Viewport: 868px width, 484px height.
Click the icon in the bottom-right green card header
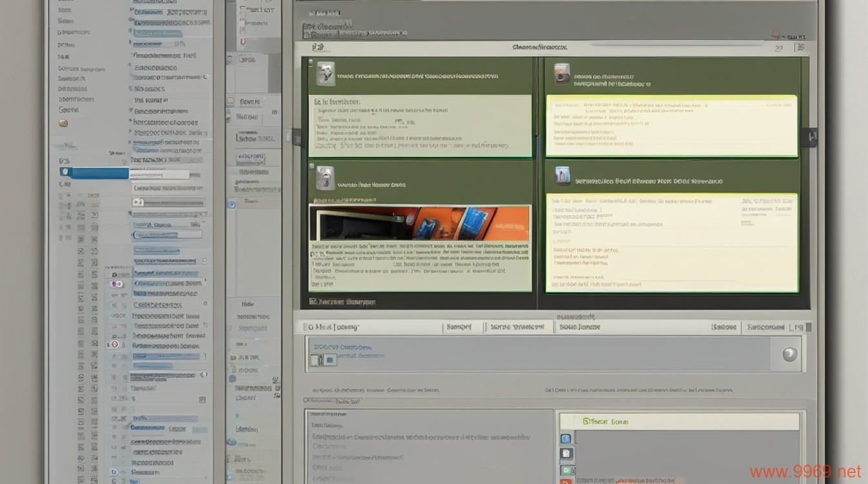click(563, 176)
